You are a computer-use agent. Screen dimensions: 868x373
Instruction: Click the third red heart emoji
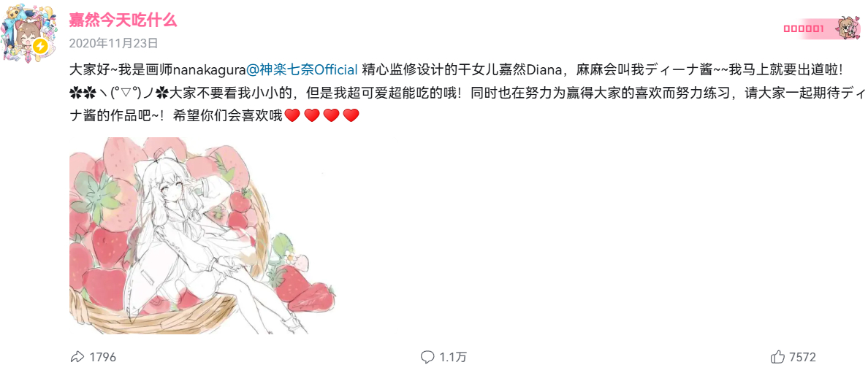tap(332, 115)
